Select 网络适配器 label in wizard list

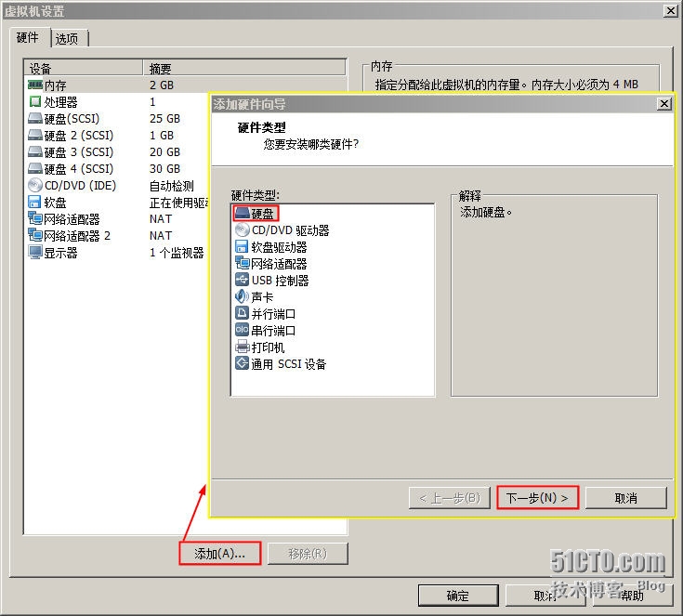click(279, 264)
